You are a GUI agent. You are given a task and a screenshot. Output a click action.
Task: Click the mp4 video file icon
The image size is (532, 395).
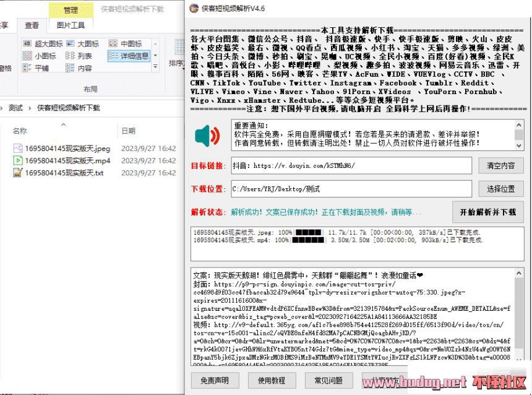[x=18, y=160]
